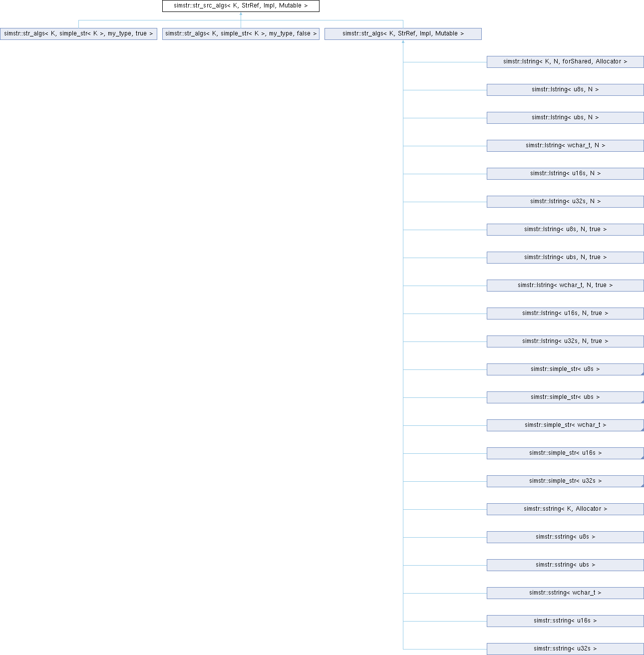Open the sstring< u8s > class
Image resolution: width=644 pixels, height=655 pixels.
[565, 537]
